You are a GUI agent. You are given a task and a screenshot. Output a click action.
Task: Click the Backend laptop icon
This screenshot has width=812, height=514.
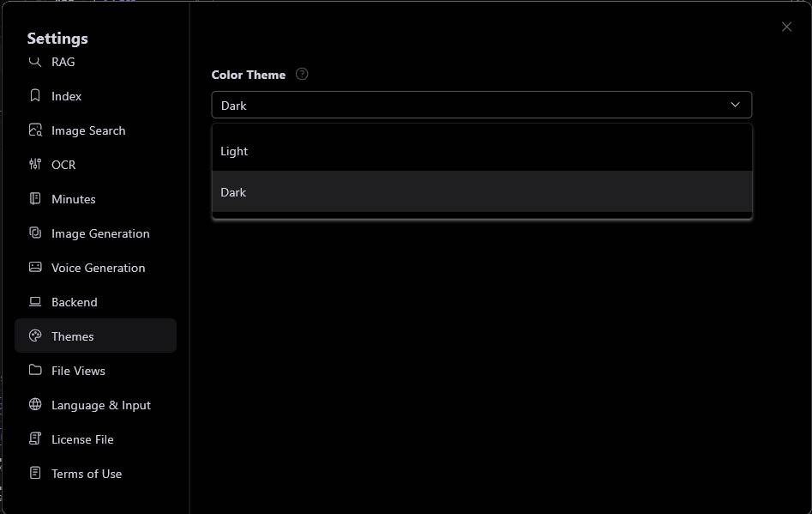34,301
